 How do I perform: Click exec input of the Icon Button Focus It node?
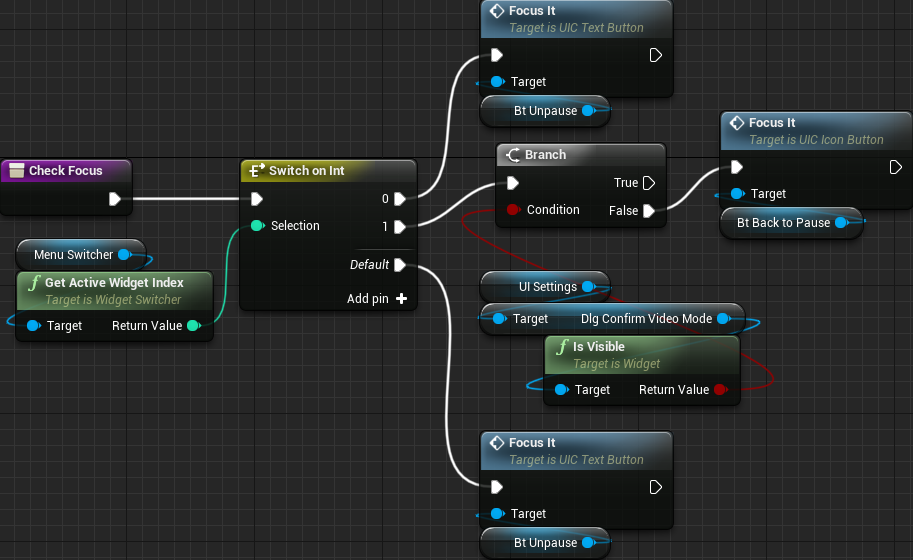click(x=737, y=168)
